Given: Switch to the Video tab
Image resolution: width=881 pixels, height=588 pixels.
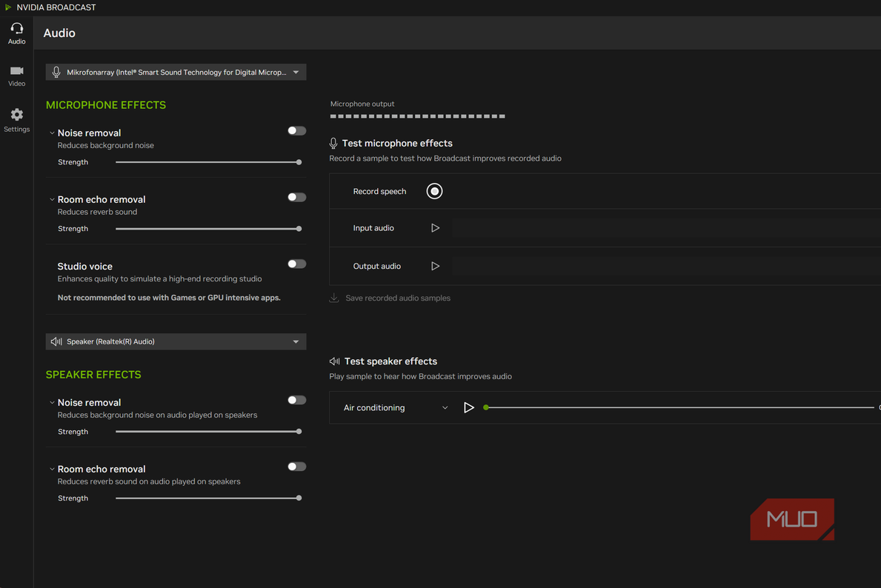Looking at the screenshot, I should pos(16,76).
